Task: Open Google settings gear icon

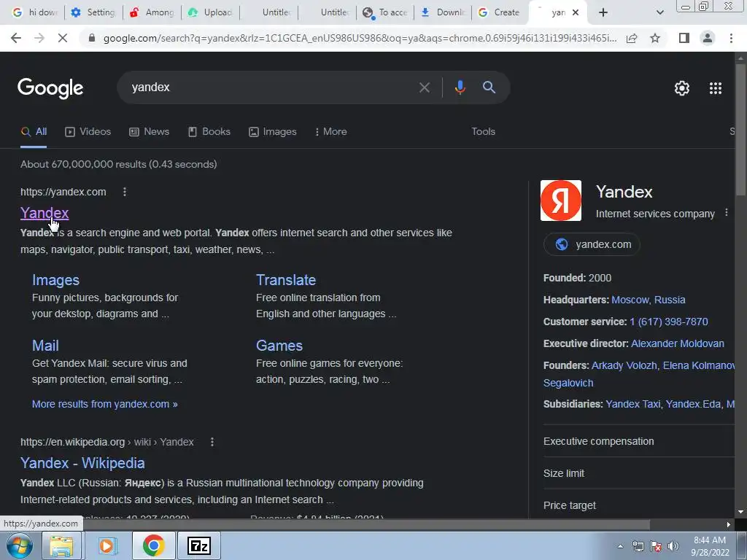Action: pyautogui.click(x=682, y=88)
